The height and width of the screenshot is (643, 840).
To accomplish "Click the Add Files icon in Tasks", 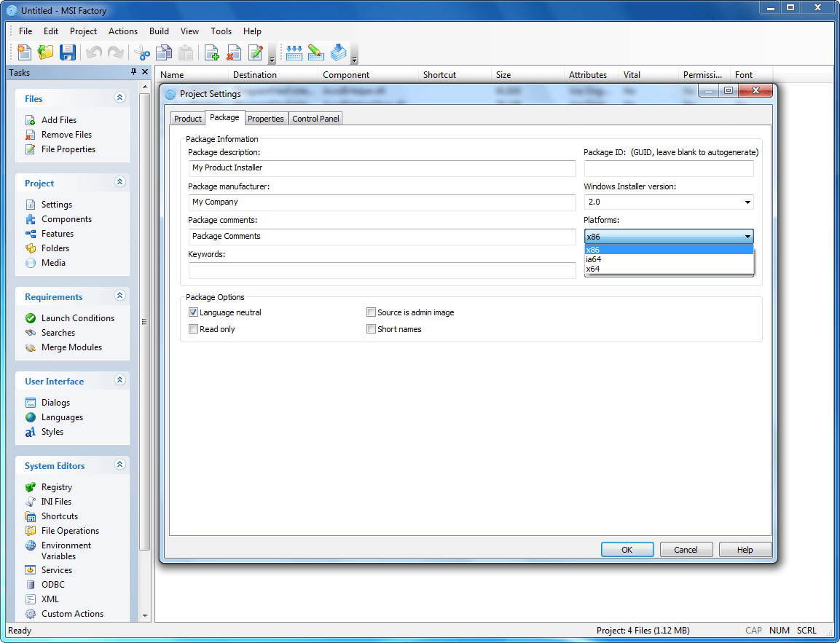I will [x=31, y=120].
